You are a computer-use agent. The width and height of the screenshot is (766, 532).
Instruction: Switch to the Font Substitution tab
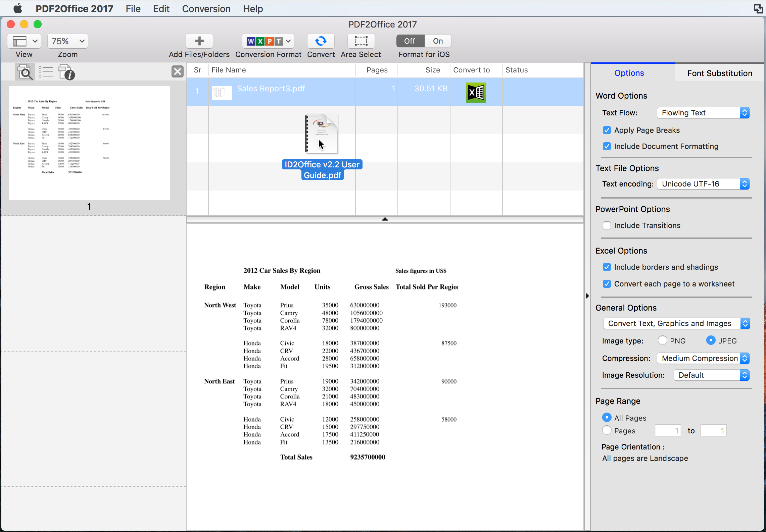click(x=719, y=73)
